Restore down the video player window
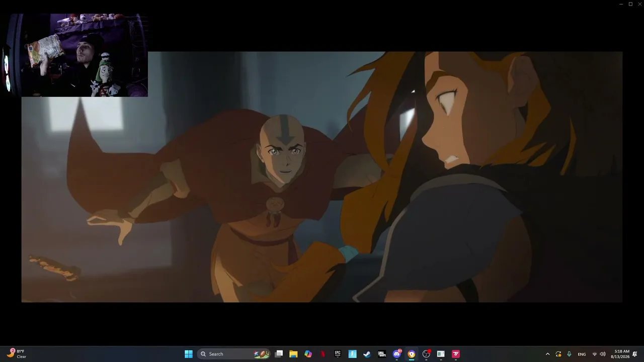The image size is (644, 362). tap(630, 4)
